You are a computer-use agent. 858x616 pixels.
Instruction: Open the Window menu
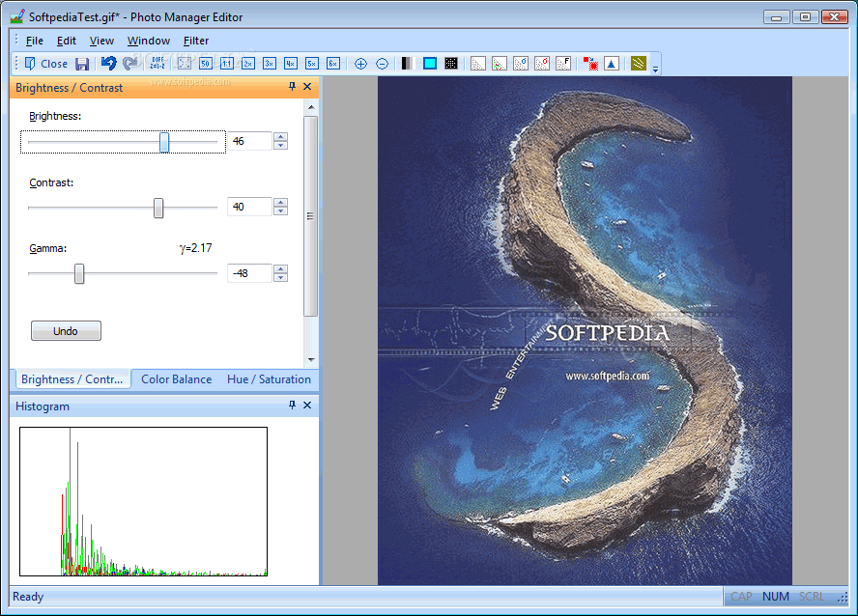(x=149, y=41)
